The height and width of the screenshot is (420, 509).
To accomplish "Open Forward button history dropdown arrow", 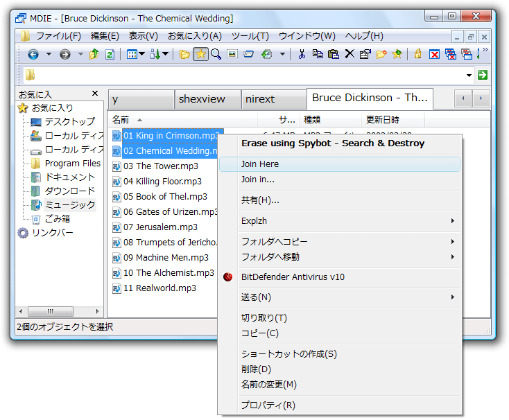I will [x=80, y=54].
